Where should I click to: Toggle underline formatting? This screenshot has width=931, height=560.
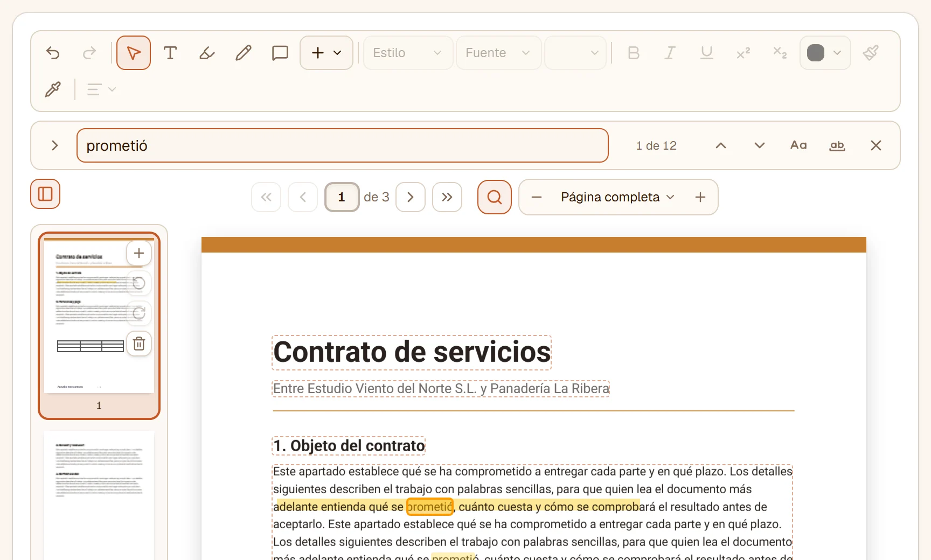(x=707, y=53)
